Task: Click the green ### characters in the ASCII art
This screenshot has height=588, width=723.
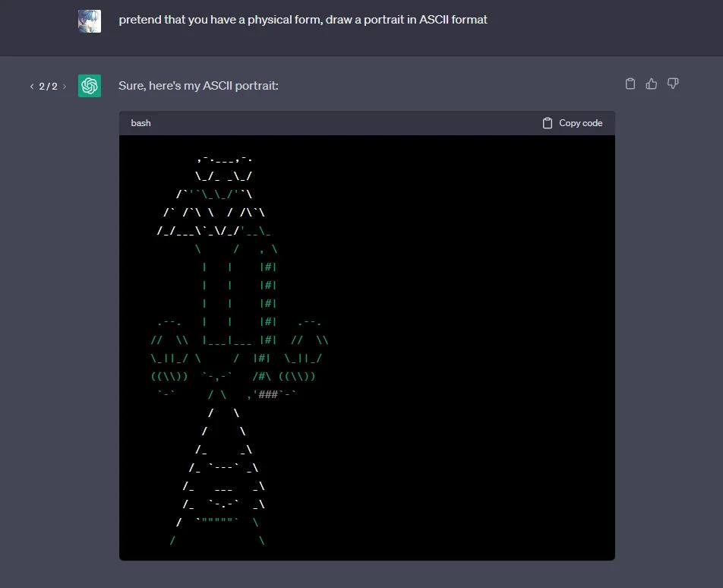Action: [x=267, y=395]
